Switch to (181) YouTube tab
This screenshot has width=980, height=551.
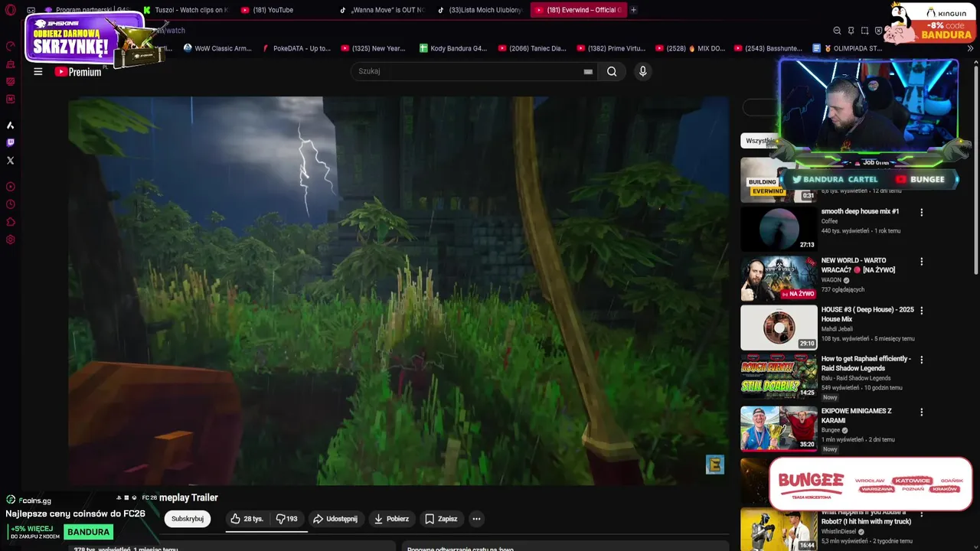284,10
